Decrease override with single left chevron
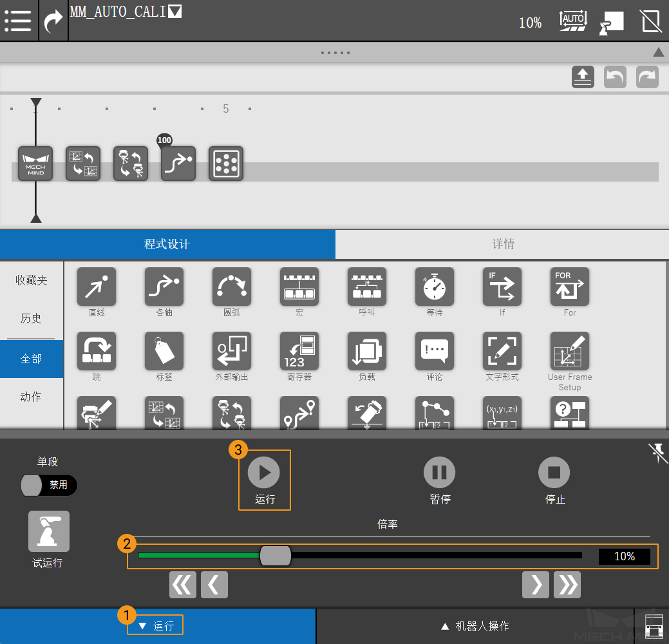The image size is (669, 644). 214,585
